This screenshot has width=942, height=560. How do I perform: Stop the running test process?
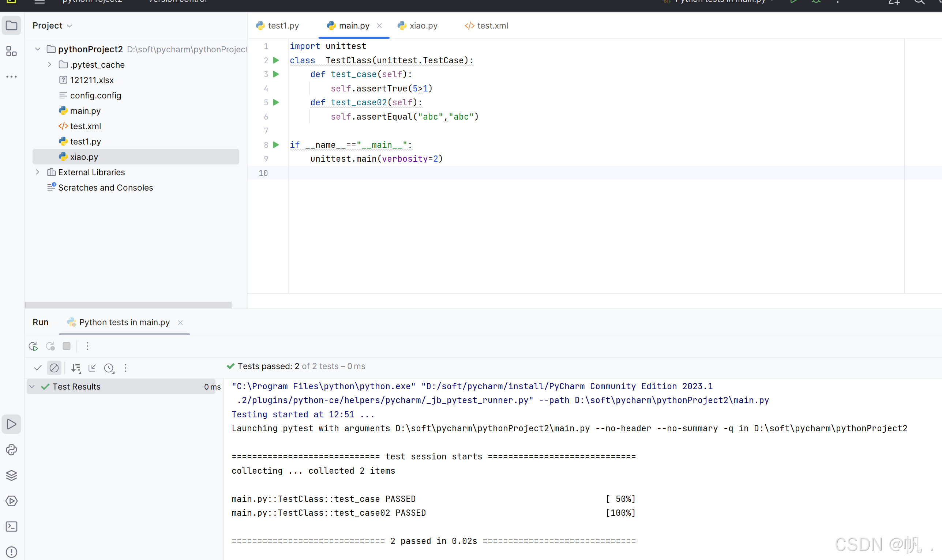pyautogui.click(x=67, y=346)
